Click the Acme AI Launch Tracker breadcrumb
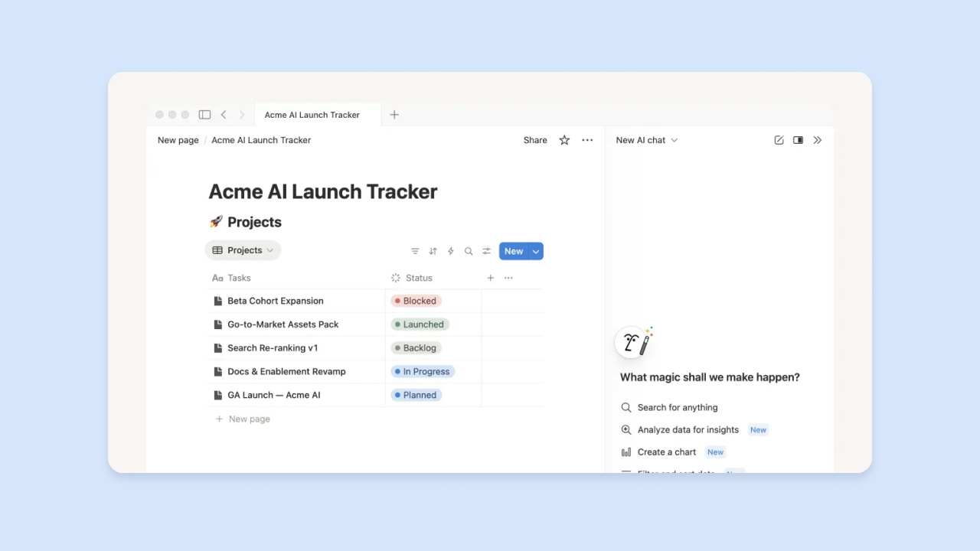Image resolution: width=980 pixels, height=551 pixels. pyautogui.click(x=261, y=140)
